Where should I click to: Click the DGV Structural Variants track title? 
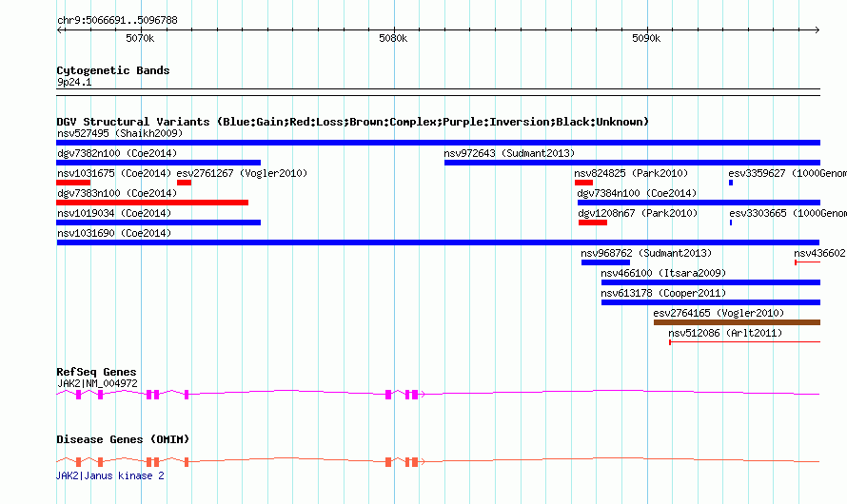[352, 122]
